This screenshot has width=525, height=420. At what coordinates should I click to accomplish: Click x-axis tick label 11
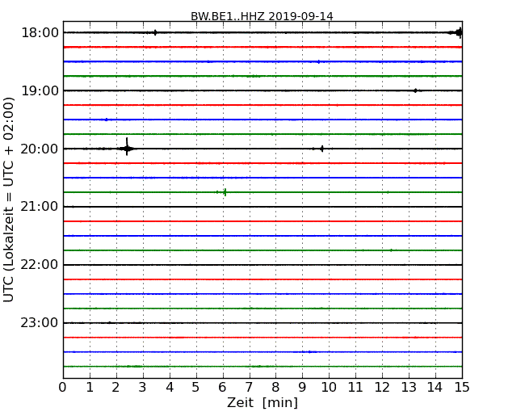[355, 388]
